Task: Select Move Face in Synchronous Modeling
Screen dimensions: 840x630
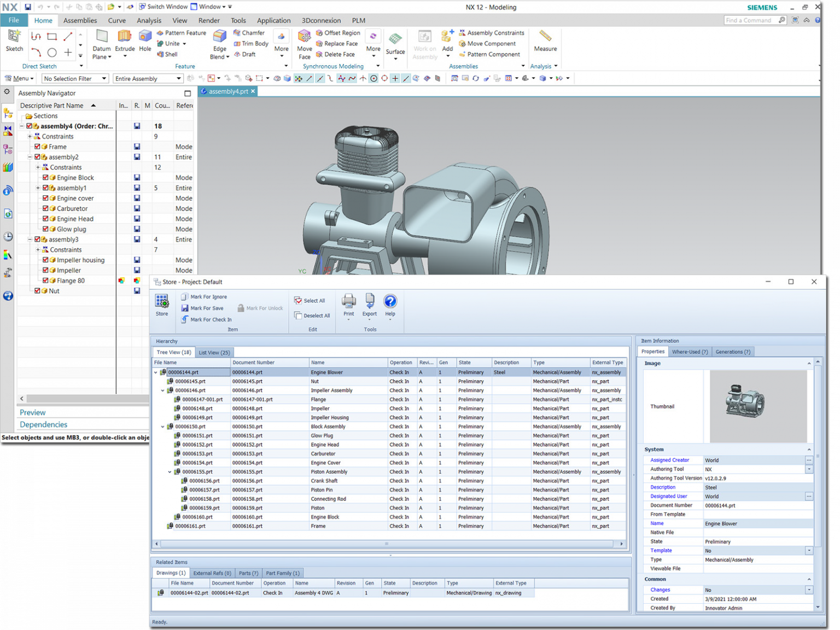Action: point(304,44)
